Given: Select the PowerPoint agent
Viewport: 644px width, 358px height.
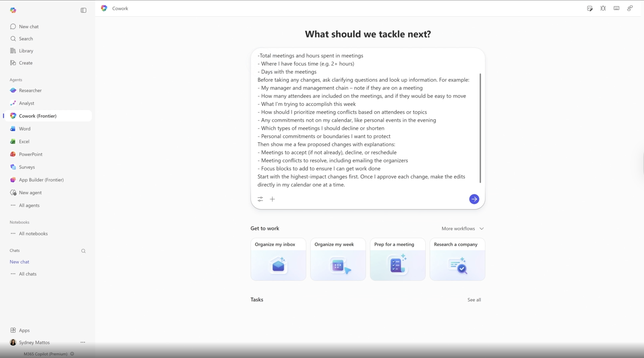Looking at the screenshot, I should pos(31,154).
